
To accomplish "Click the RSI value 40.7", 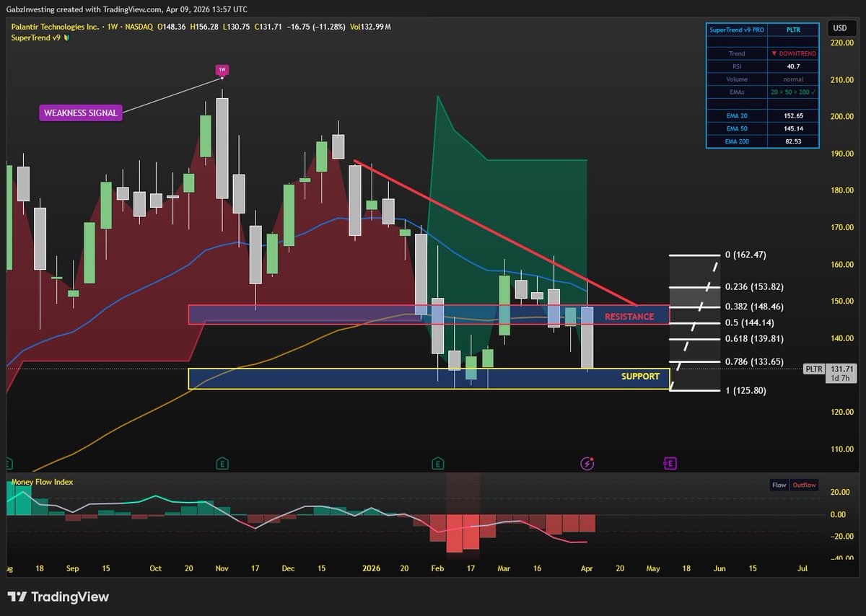I will [792, 66].
